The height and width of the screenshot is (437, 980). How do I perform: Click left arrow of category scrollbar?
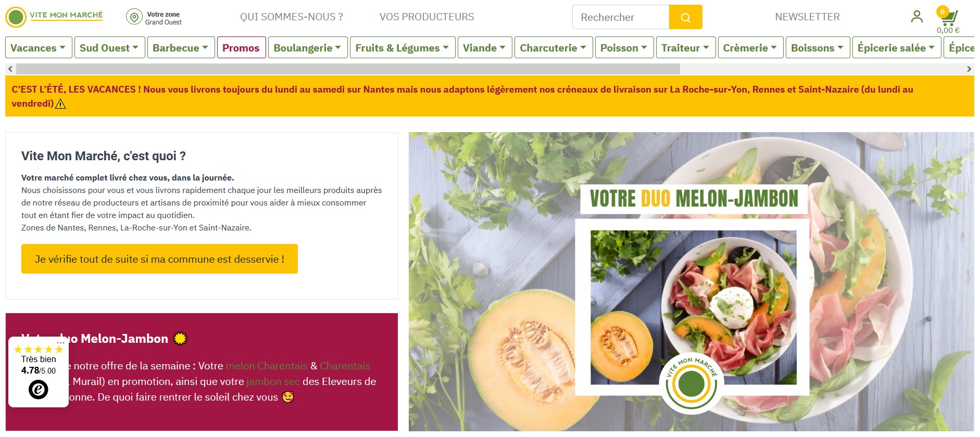10,69
